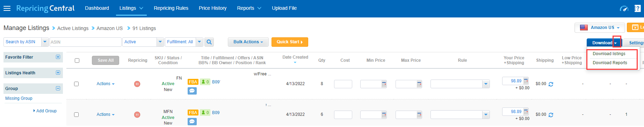Check the second listing row checkbox
Image resolution: width=644 pixels, height=127 pixels.
pos(76,114)
